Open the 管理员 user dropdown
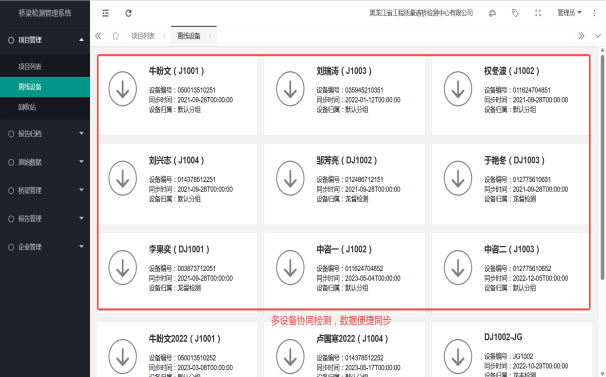The height and width of the screenshot is (377, 606). (569, 13)
